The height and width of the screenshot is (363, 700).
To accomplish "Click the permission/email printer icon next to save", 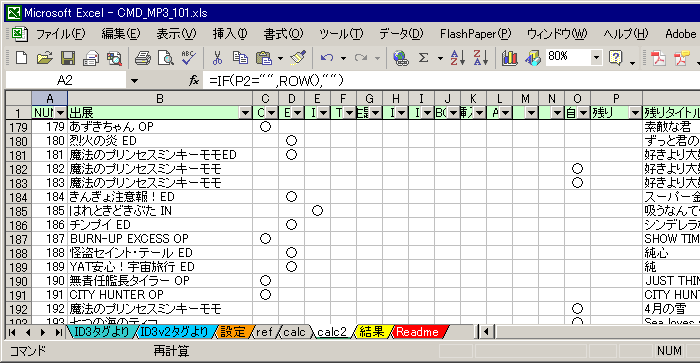I will click(x=91, y=58).
